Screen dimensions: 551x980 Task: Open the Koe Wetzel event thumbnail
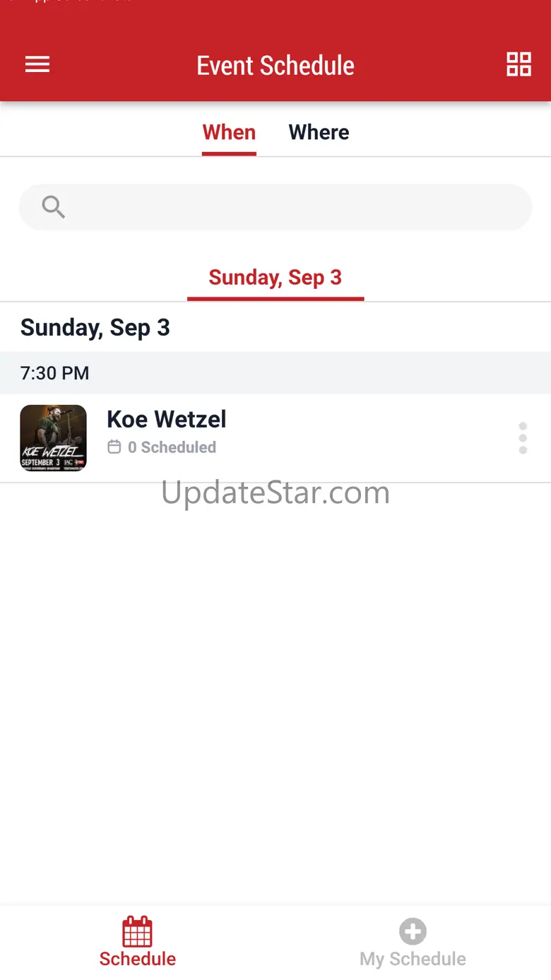point(53,438)
